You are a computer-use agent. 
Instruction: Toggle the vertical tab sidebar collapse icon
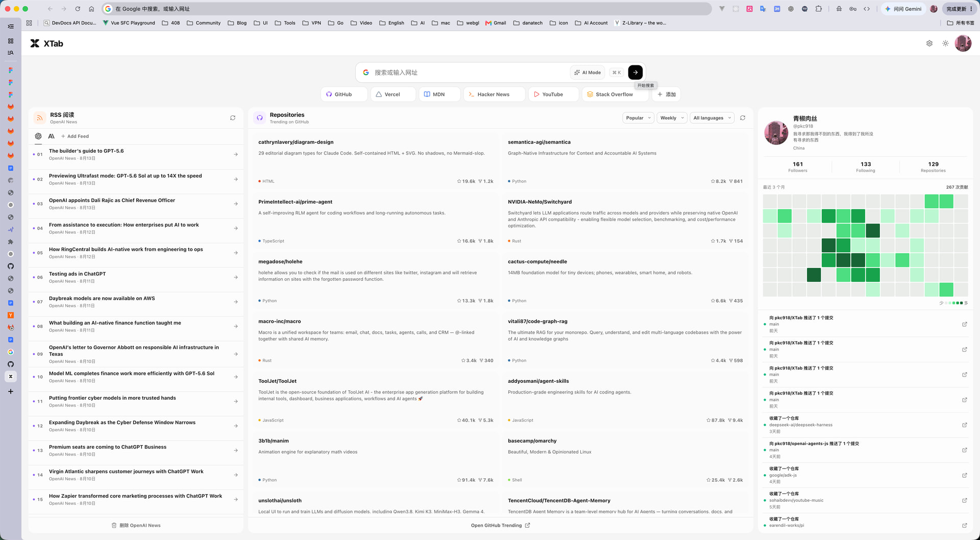11,26
